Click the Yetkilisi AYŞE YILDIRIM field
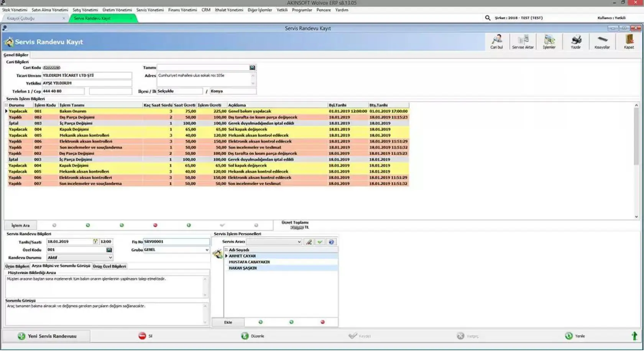 [x=87, y=83]
